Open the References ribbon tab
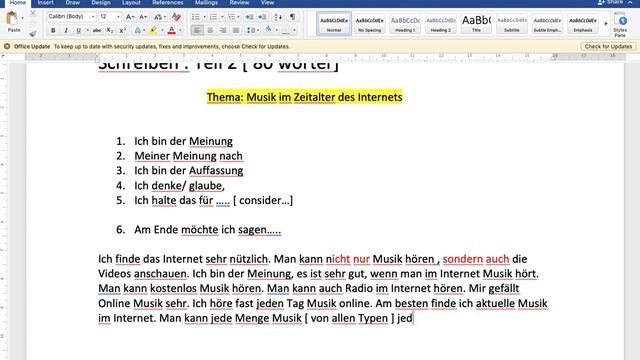Screen dimensions: 640x360 click(167, 2)
